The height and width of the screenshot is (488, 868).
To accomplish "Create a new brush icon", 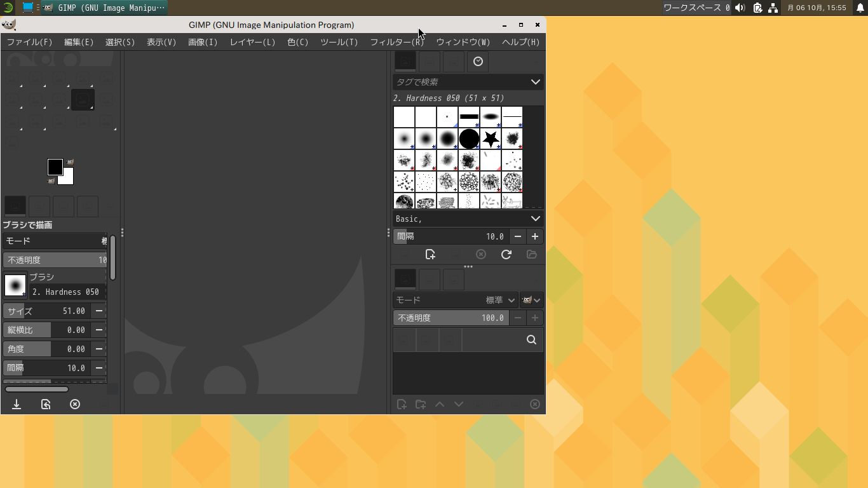I will click(430, 254).
